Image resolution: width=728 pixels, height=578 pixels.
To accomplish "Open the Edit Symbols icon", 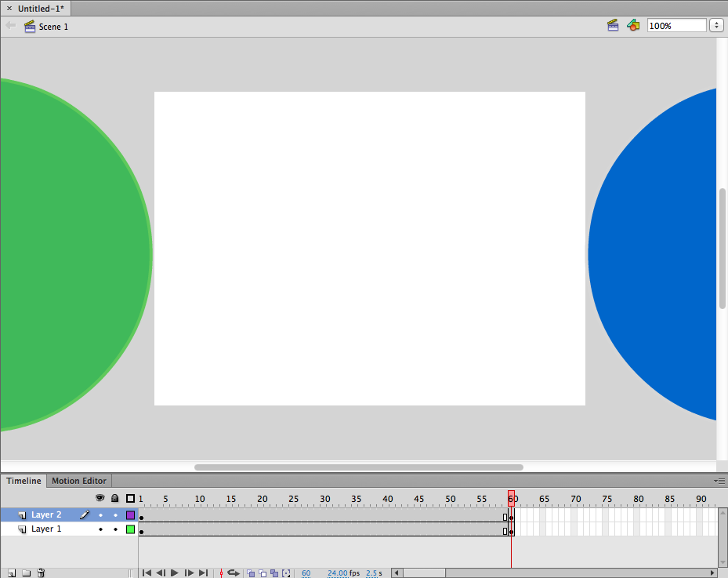I will (x=632, y=26).
